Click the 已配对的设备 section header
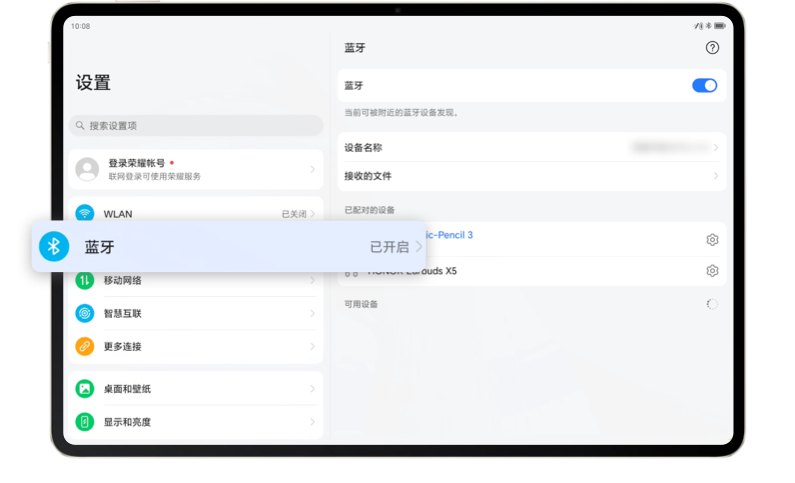 pyautogui.click(x=369, y=210)
